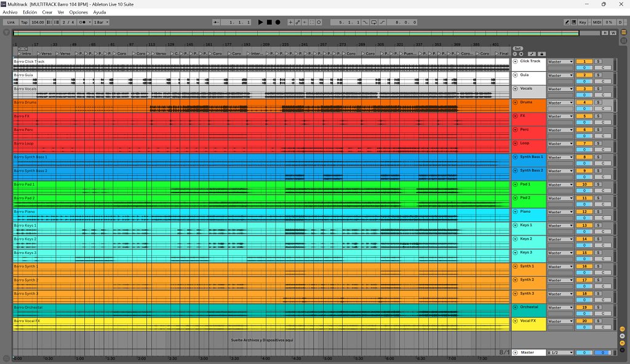Click the Arrangement Record button
630x364 pixels.
click(x=277, y=22)
